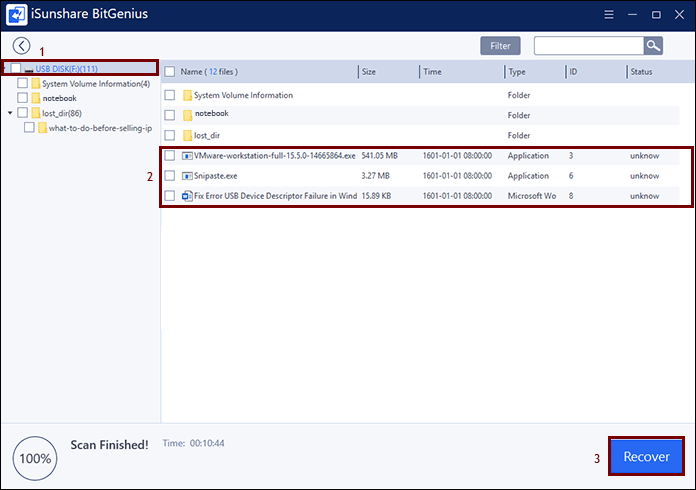Select notebook folder label in left tree
This screenshot has height=490, width=696.
(59, 98)
